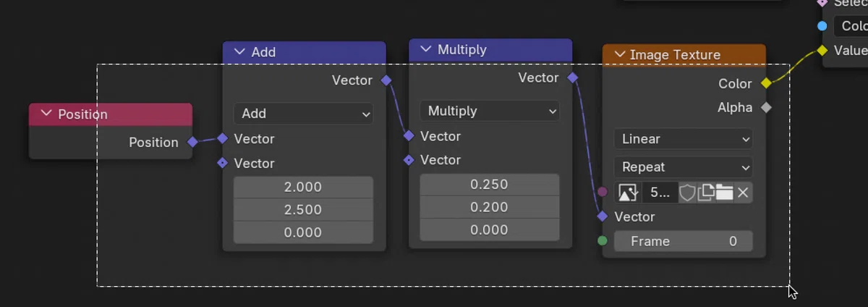Collapse the Position node

[46, 114]
